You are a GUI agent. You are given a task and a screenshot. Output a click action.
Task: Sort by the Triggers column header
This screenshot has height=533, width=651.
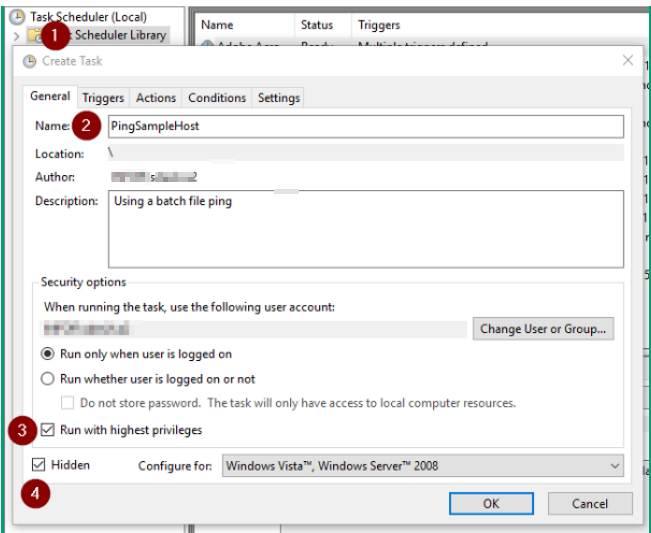tap(498, 25)
